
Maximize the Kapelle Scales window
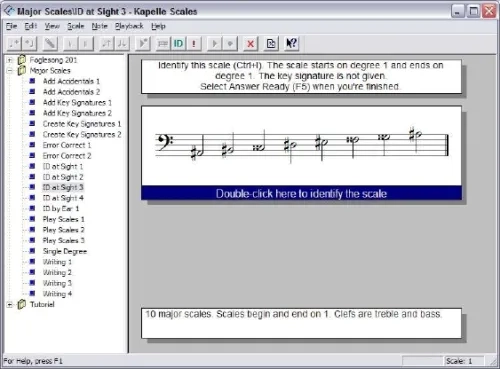pyautogui.click(x=473, y=11)
